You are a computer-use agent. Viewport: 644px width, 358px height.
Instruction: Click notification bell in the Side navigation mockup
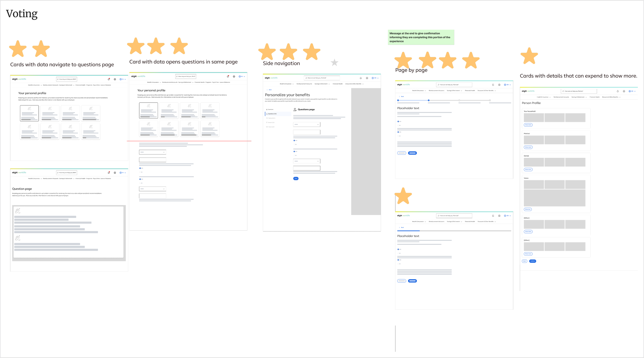[x=361, y=78]
